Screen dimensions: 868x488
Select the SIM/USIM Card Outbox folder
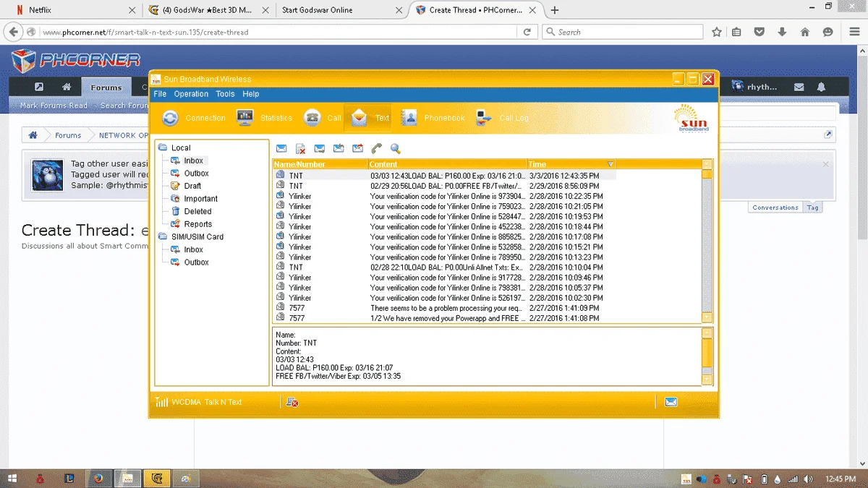(x=196, y=262)
